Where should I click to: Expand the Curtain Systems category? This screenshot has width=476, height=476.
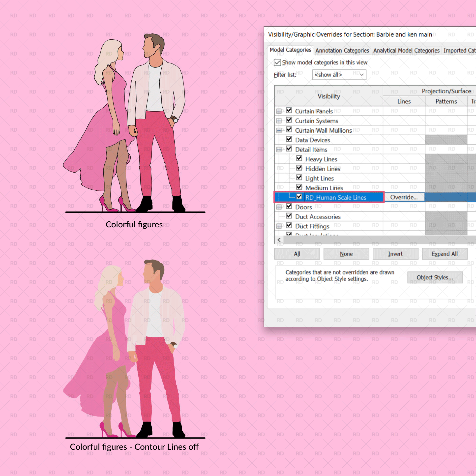click(279, 120)
